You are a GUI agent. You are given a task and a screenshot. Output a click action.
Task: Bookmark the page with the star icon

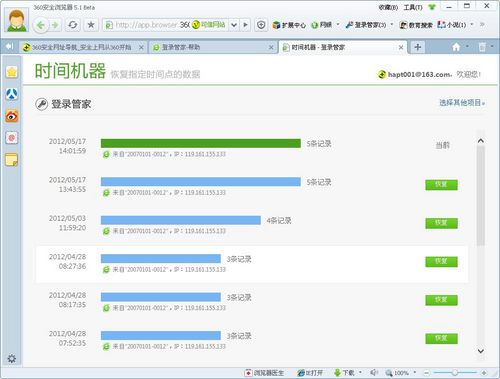click(91, 25)
